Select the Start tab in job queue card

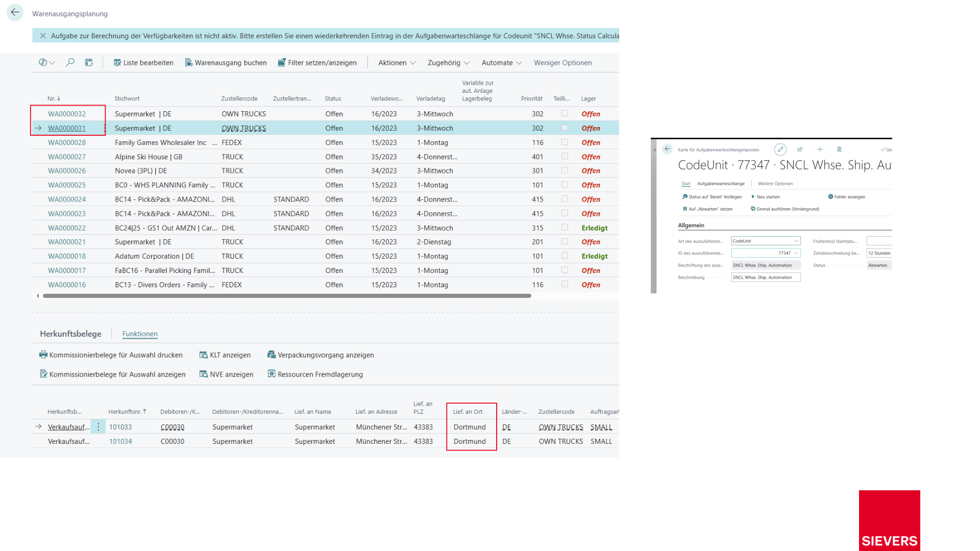[685, 184]
